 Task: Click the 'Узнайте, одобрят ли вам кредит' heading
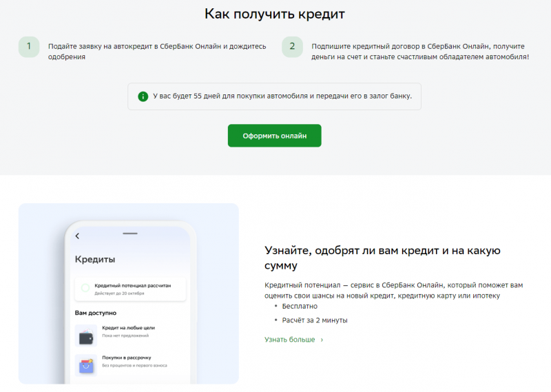coord(382,258)
